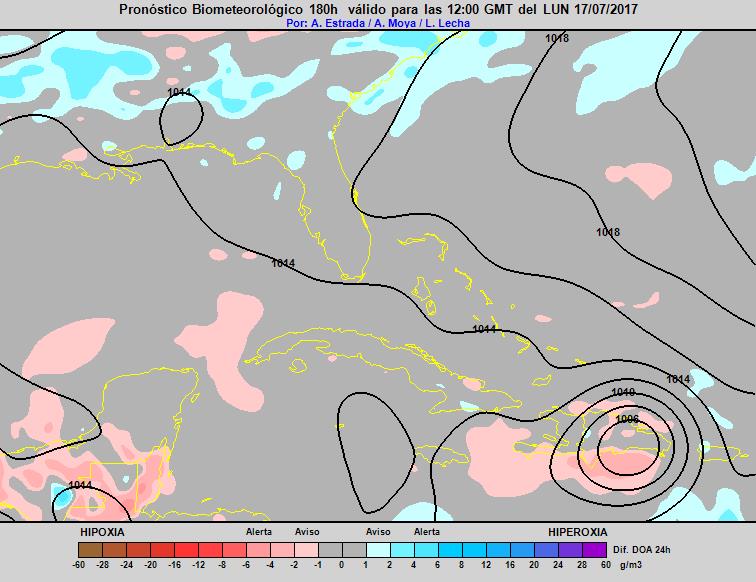Viewport: 756px width, 582px height.
Task: Click the cyan swatch between 4 and 6
Action: [x=426, y=550]
